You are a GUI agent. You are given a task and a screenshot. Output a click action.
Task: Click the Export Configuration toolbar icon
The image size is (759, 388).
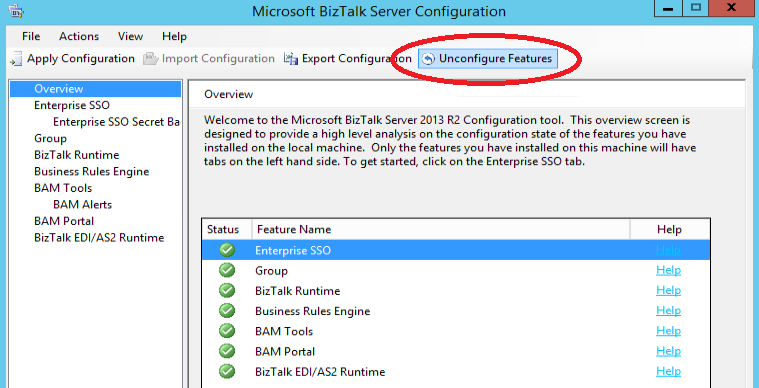(291, 59)
